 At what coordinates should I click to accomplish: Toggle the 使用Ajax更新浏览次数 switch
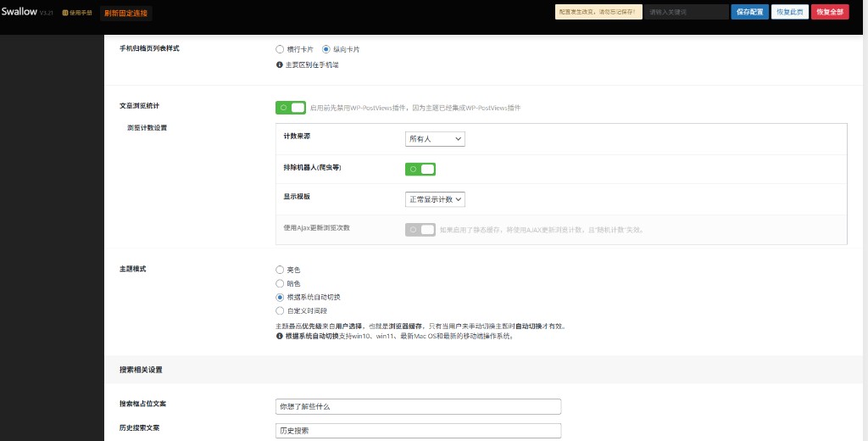(420, 229)
